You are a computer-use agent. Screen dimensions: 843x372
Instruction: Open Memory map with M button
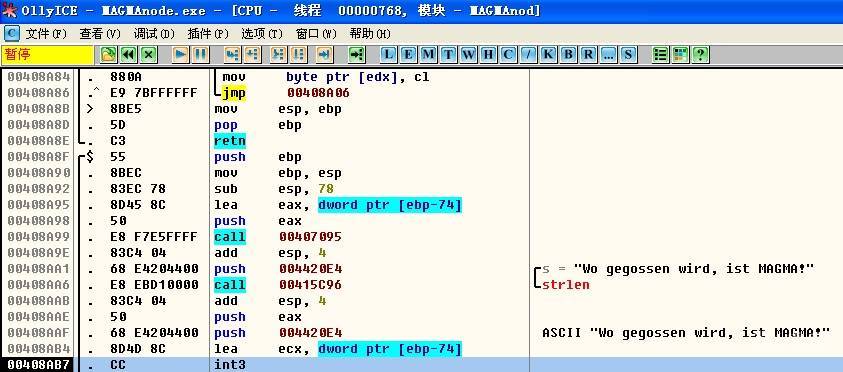click(x=428, y=54)
